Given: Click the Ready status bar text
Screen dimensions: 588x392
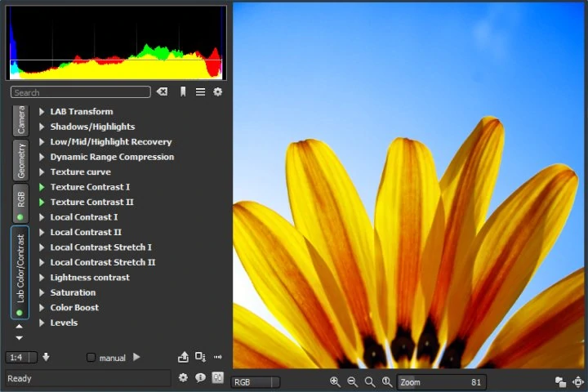Looking at the screenshot, I should 19,378.
